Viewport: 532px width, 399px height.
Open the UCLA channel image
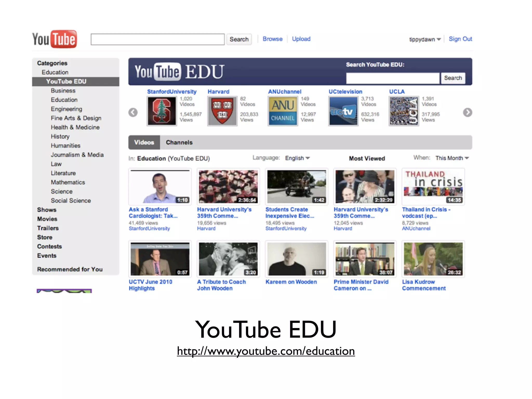[404, 111]
